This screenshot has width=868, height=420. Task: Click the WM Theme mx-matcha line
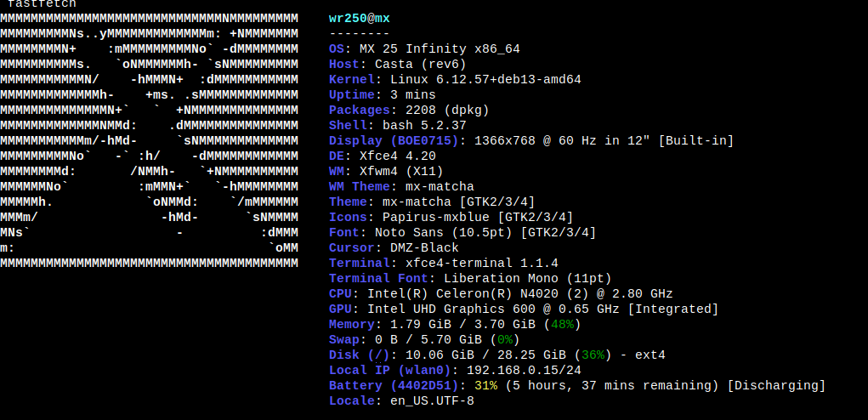[x=401, y=187]
